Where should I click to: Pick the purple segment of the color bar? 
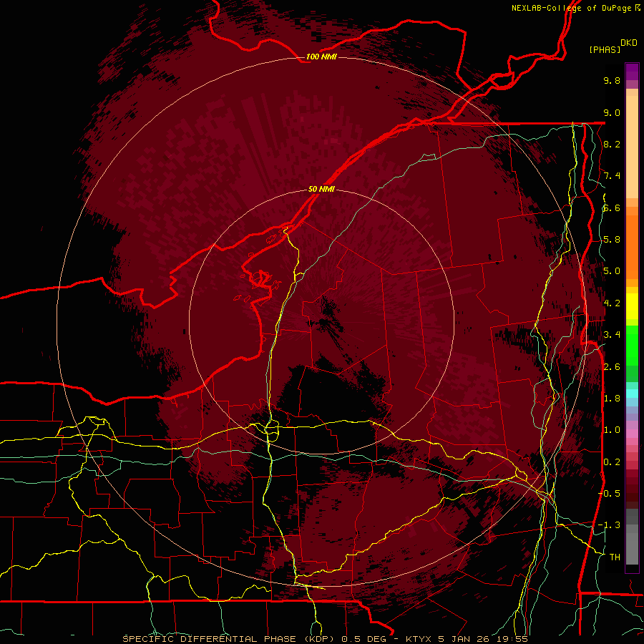(632, 72)
